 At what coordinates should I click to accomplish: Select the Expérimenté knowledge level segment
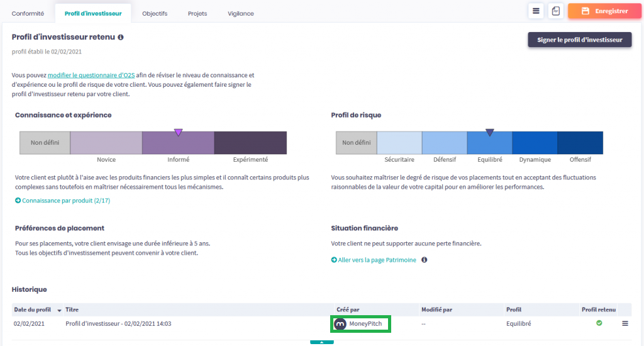[250, 143]
